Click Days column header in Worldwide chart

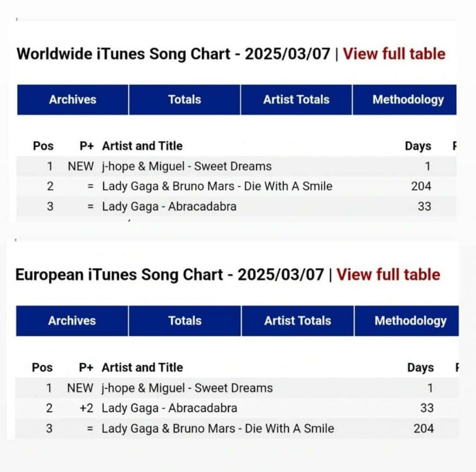(x=418, y=146)
